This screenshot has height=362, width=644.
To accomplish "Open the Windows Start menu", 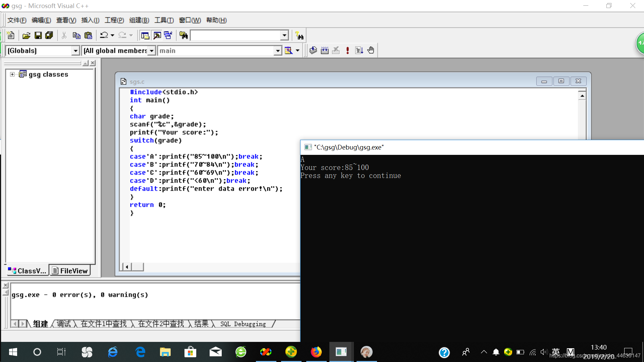I will click(x=13, y=352).
